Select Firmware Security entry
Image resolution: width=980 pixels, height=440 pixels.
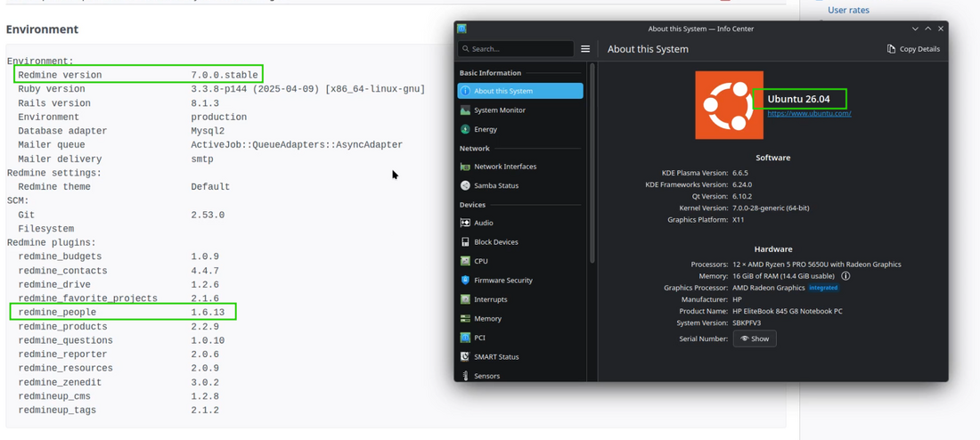tap(520, 280)
